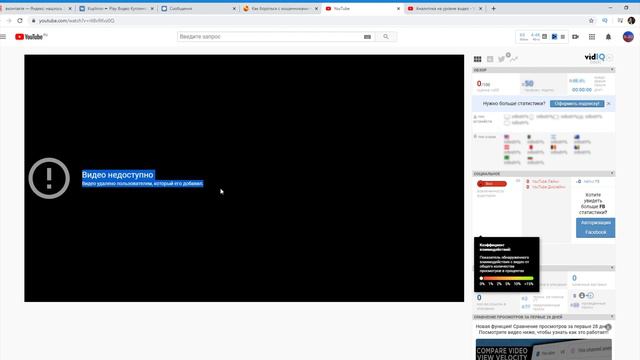Collapse the Социальное section

tap(612, 173)
